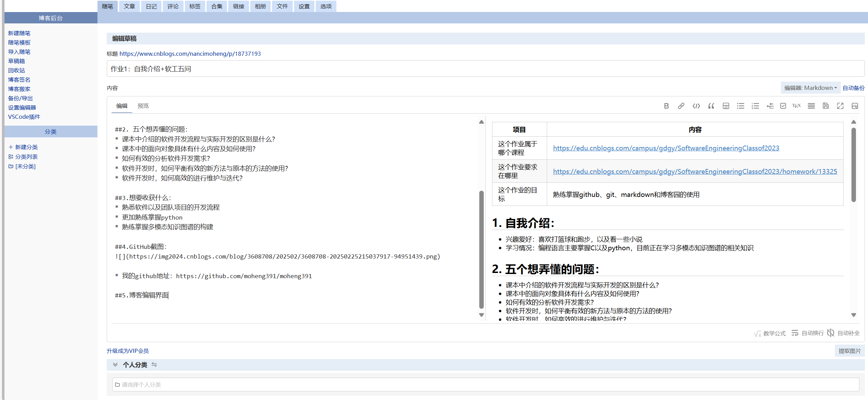Open the homework/13325 link in preview
Viewport: 868px width, 400px height.
tap(695, 172)
